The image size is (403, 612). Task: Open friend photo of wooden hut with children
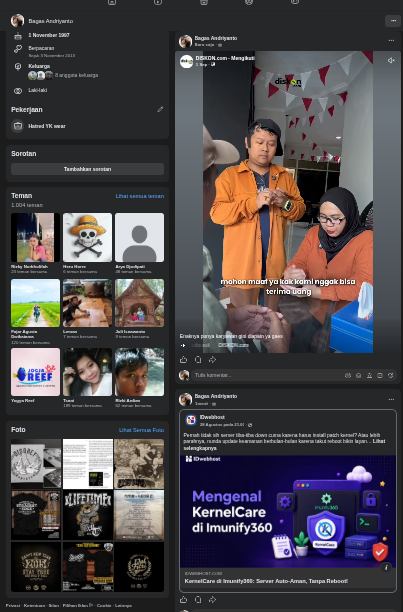pos(139,303)
